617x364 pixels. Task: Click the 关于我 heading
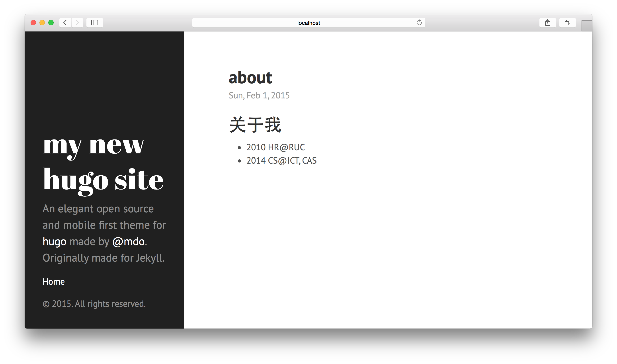coord(255,125)
